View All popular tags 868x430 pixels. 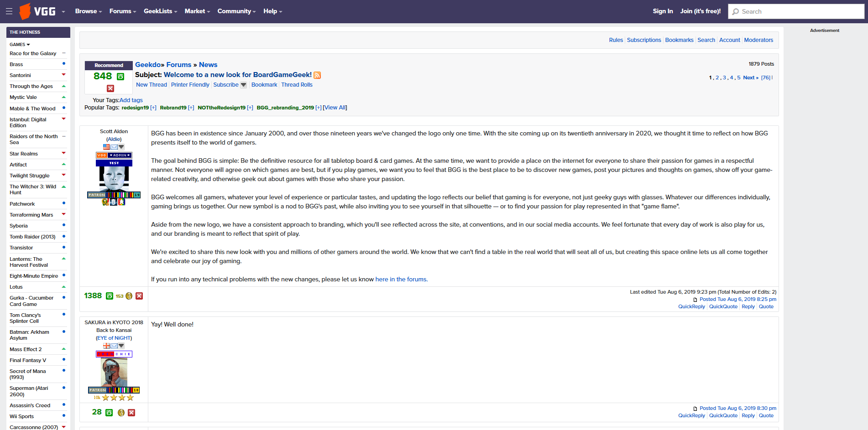tap(335, 108)
